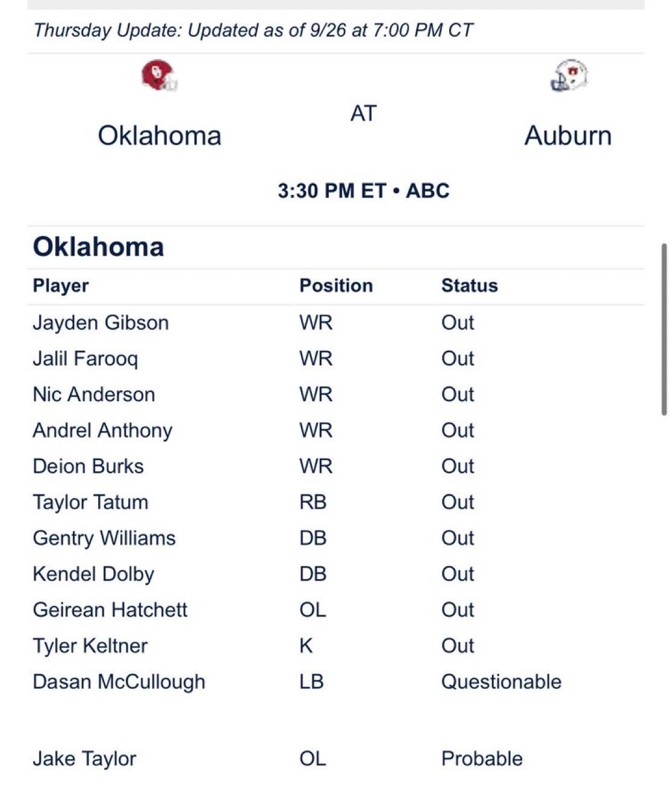
Task: Select player Gentry Williams
Action: click(104, 538)
